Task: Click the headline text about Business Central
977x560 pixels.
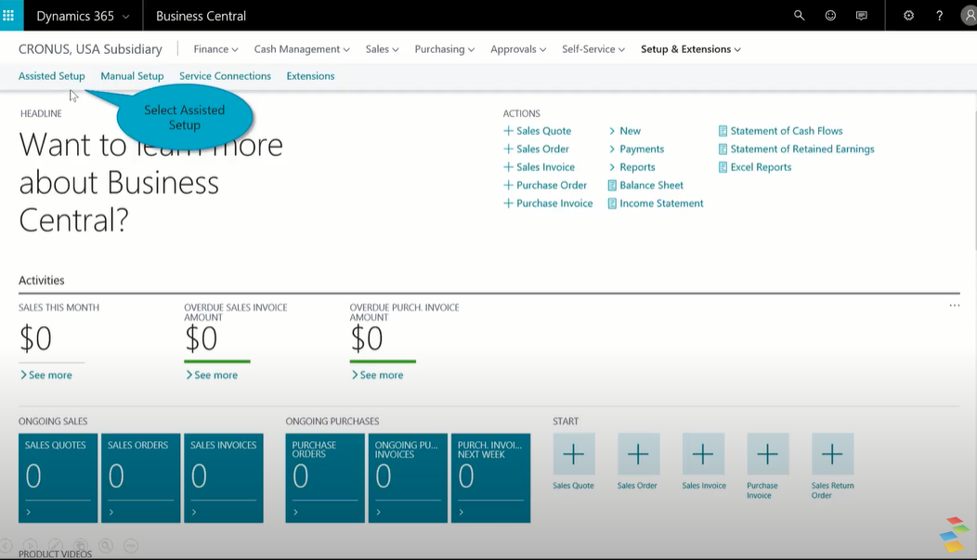Action: 150,183
